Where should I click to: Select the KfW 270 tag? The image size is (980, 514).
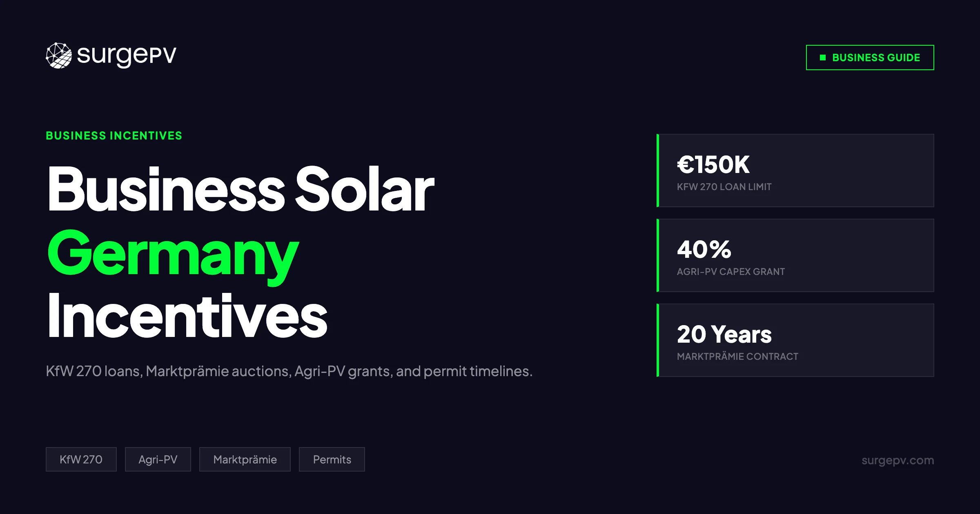tap(81, 459)
